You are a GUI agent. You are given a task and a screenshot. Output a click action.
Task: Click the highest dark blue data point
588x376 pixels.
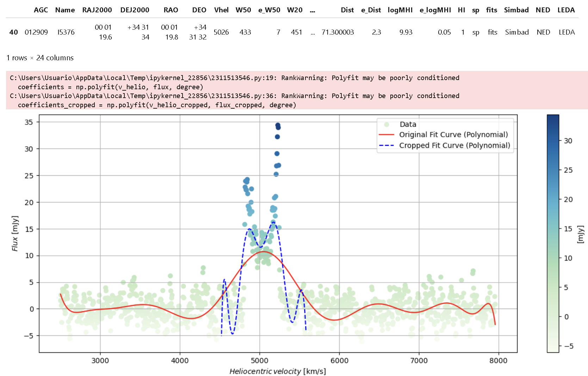pos(278,125)
